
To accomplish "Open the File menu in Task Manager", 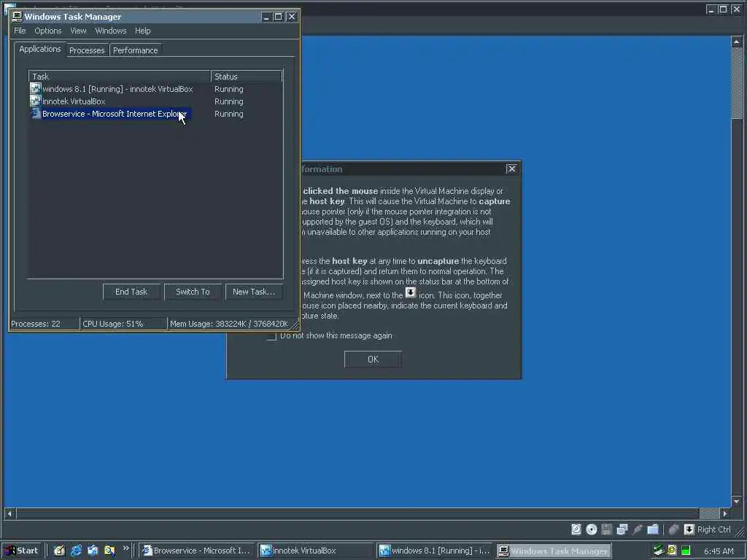I will [x=20, y=31].
